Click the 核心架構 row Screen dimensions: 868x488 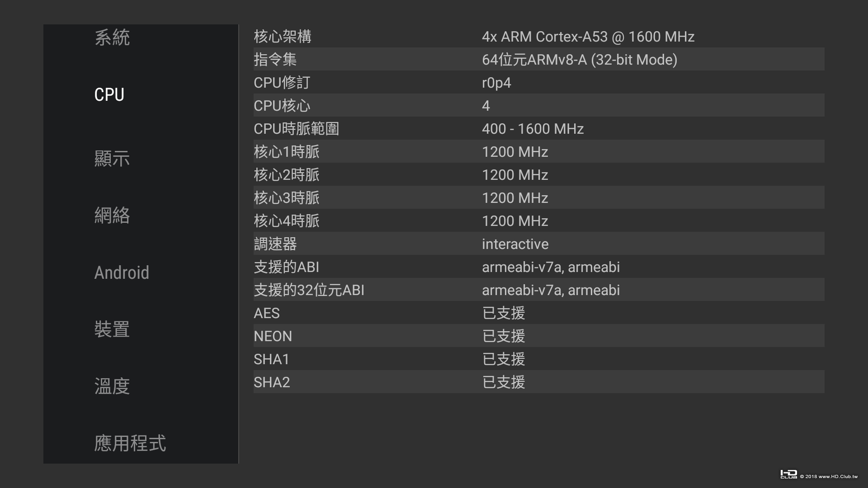(538, 37)
